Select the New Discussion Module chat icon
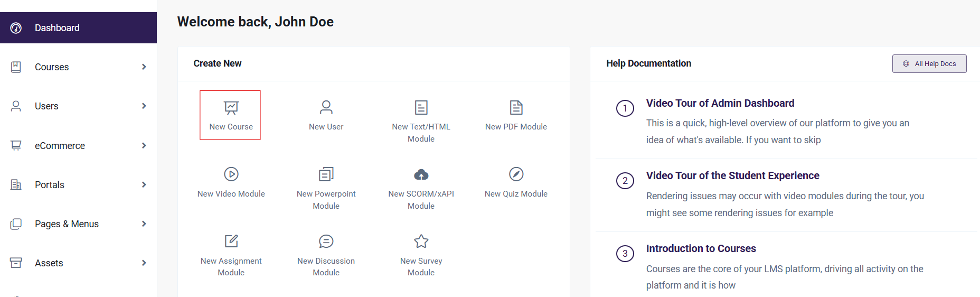The image size is (980, 297). coord(326,241)
